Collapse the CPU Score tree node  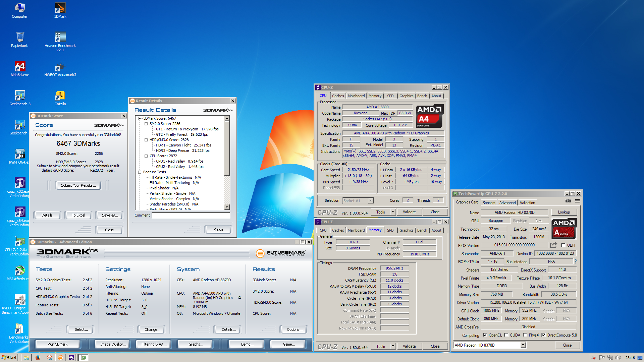point(146,156)
